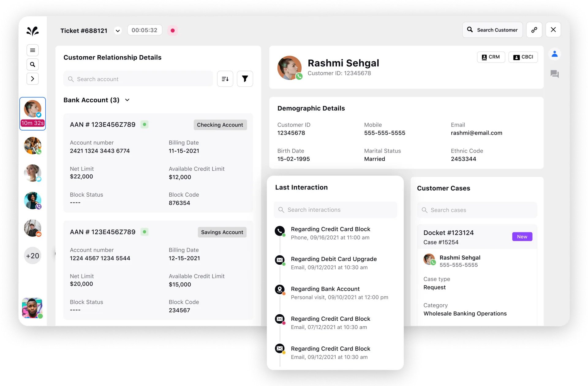Expand the right arrow sidebar button

pyautogui.click(x=32, y=79)
